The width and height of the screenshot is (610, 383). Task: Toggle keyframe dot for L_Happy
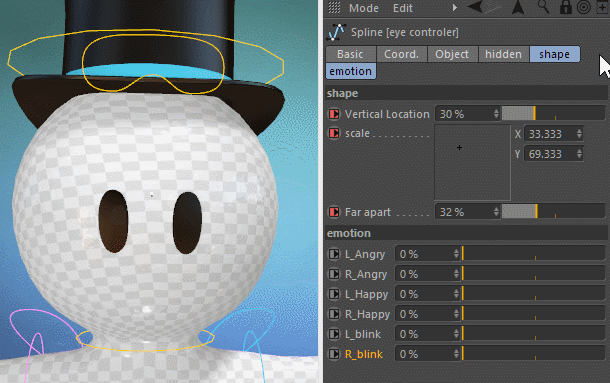(334, 294)
